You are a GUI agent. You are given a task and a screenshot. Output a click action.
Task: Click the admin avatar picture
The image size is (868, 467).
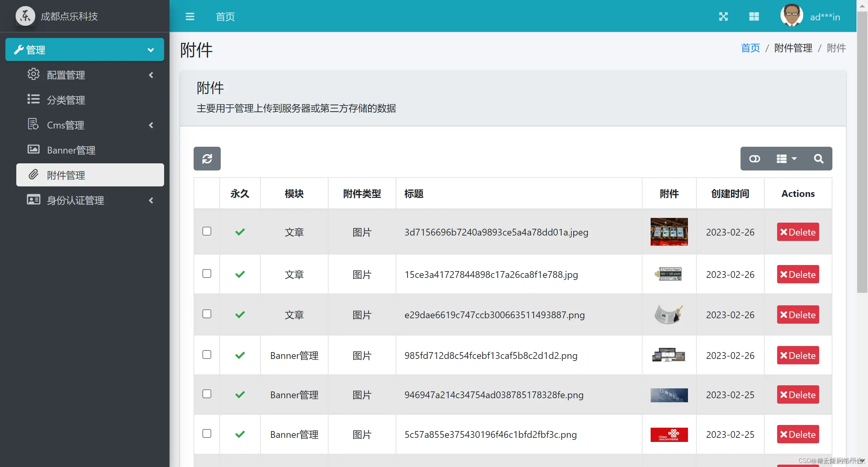791,15
